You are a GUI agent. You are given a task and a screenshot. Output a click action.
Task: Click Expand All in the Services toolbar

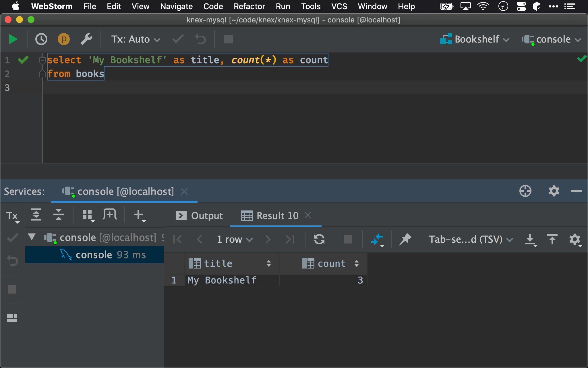[36, 215]
